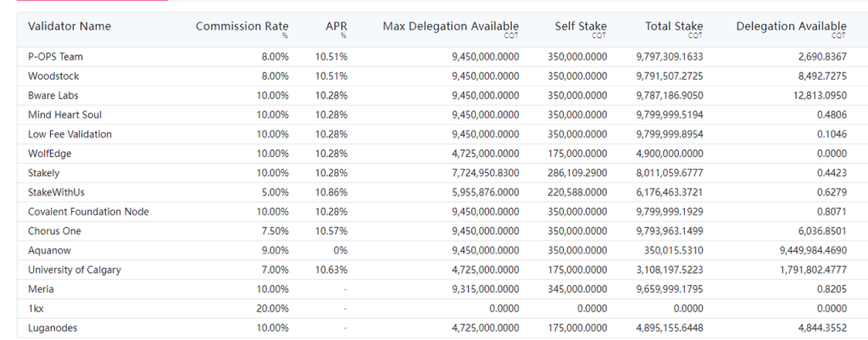Select the WolfEdge validator

click(x=50, y=153)
